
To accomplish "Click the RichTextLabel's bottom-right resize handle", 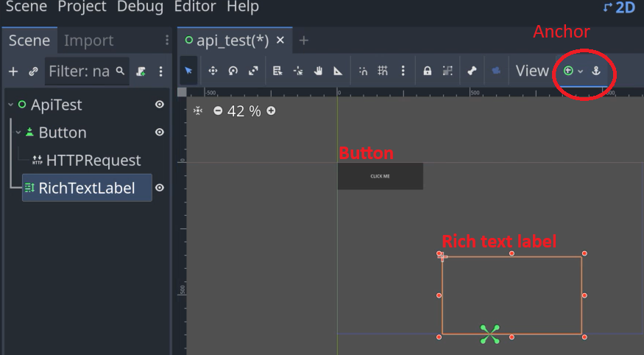I will click(x=584, y=337).
